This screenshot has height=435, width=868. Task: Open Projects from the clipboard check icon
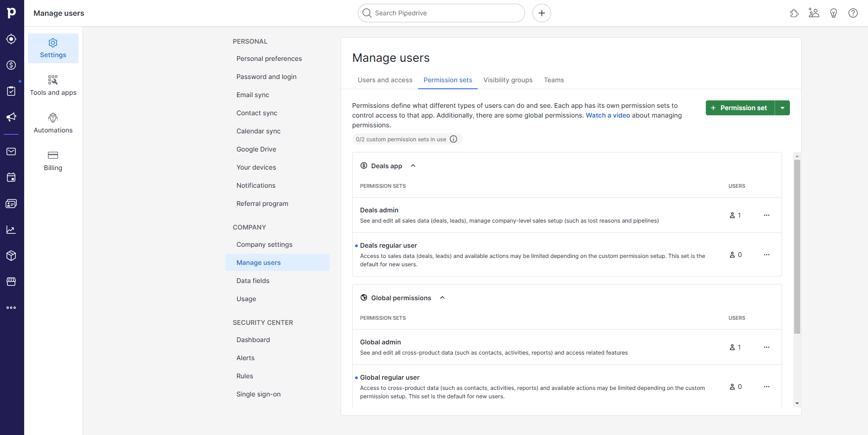point(11,91)
